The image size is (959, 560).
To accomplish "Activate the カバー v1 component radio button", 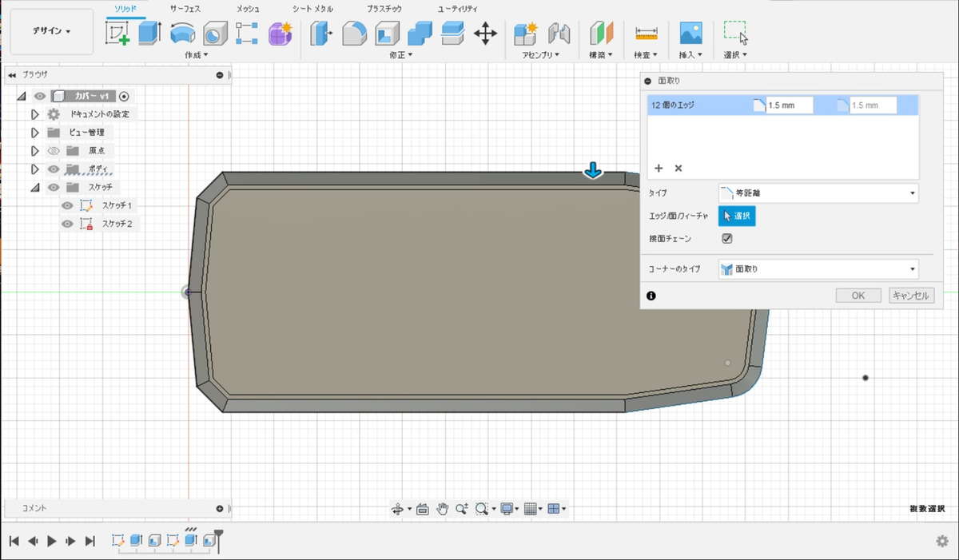I will (124, 96).
